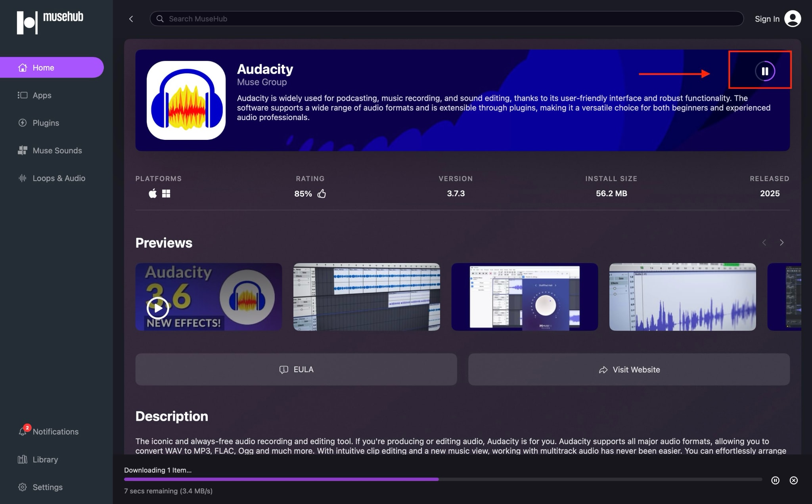Click the download progress bar
The image size is (812, 504).
coord(443,479)
